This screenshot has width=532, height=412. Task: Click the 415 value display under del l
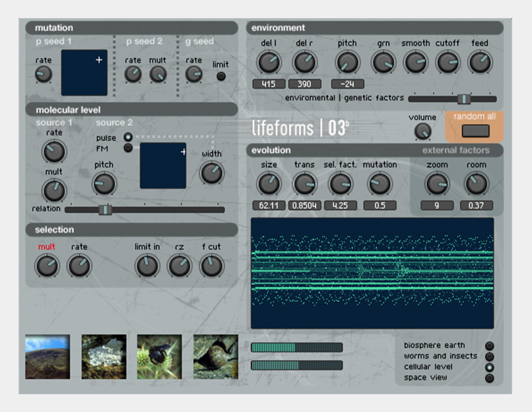(270, 84)
